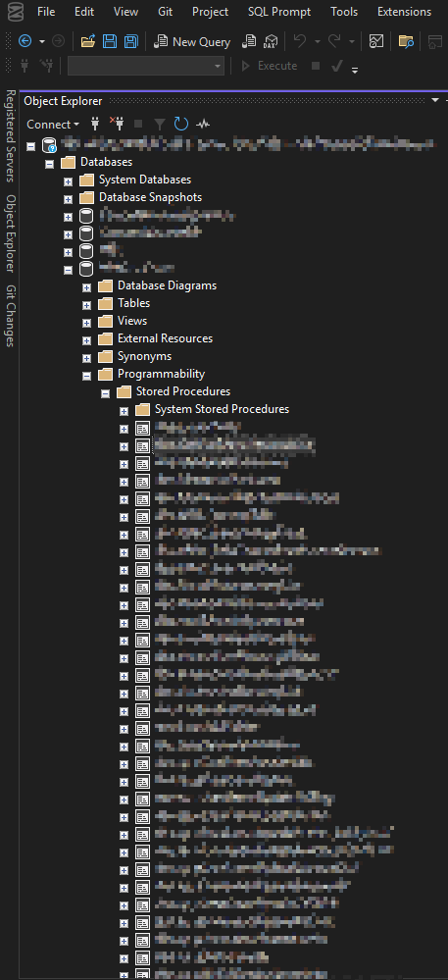Open the available databases combo box
Viewport: 448px width, 980px height.
click(146, 66)
